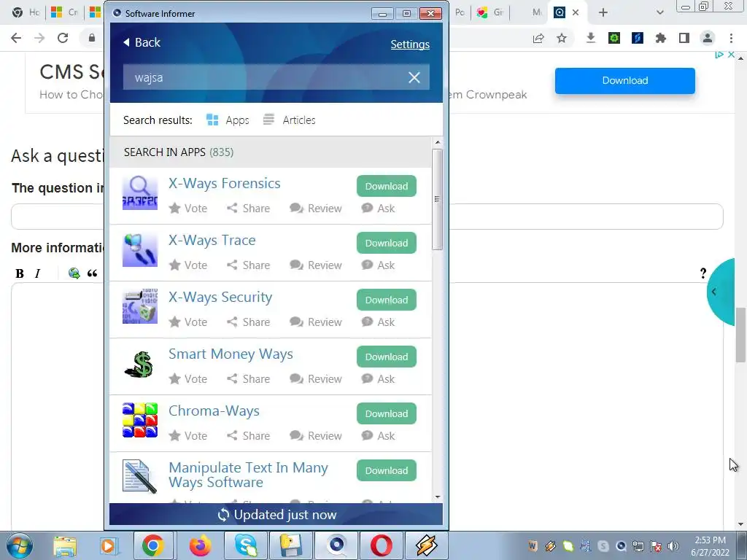Ask about Smart Money Ways
The height and width of the screenshot is (560, 747).
379,379
